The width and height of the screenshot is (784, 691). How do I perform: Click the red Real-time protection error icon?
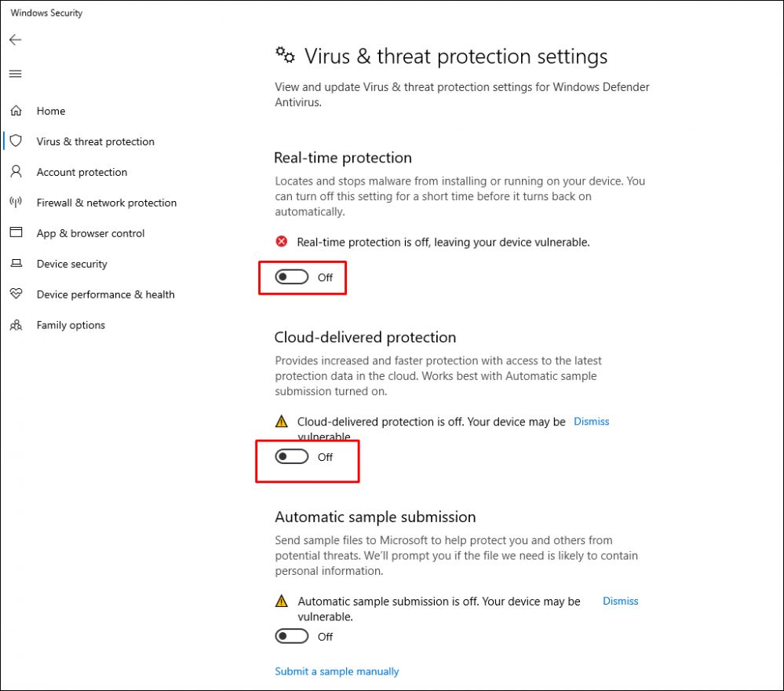(281, 242)
